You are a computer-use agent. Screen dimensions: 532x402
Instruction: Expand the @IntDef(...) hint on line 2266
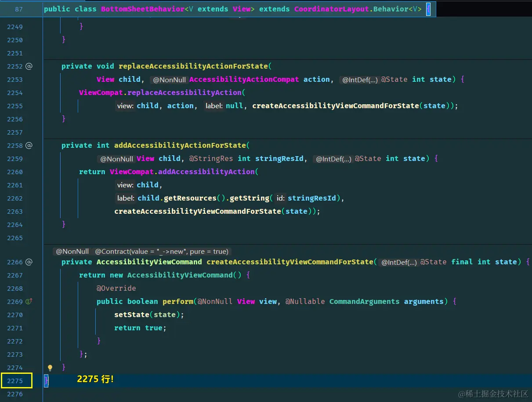click(x=398, y=263)
